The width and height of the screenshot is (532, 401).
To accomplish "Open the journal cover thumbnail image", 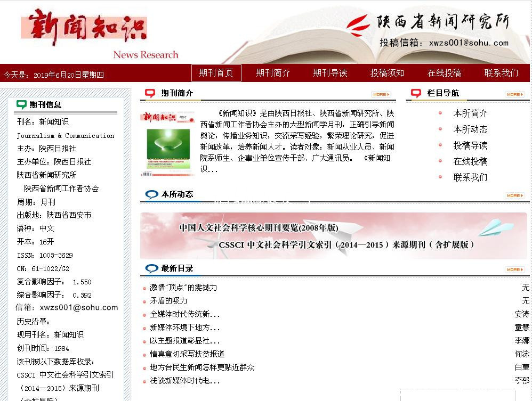I will point(168,143).
